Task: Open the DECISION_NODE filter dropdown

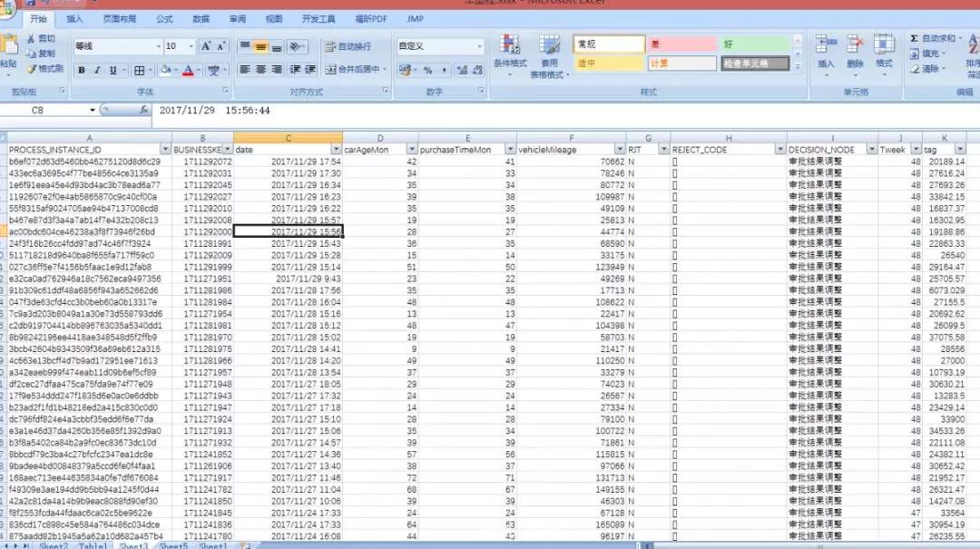Action: [871, 150]
